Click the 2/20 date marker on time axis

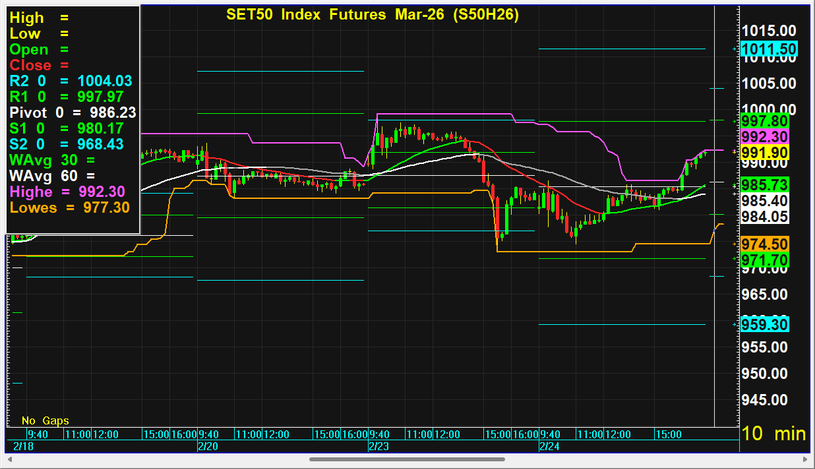click(x=208, y=445)
